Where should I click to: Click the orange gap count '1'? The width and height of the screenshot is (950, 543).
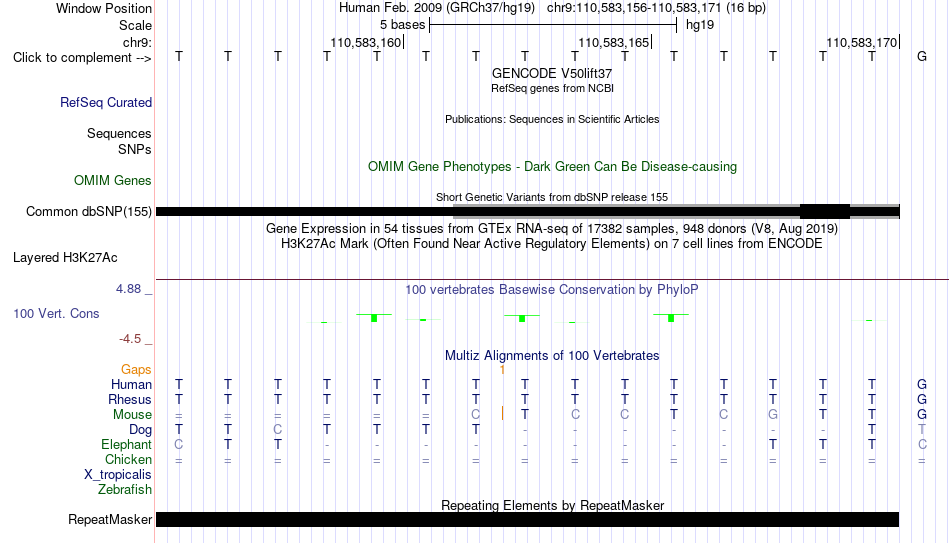502,370
